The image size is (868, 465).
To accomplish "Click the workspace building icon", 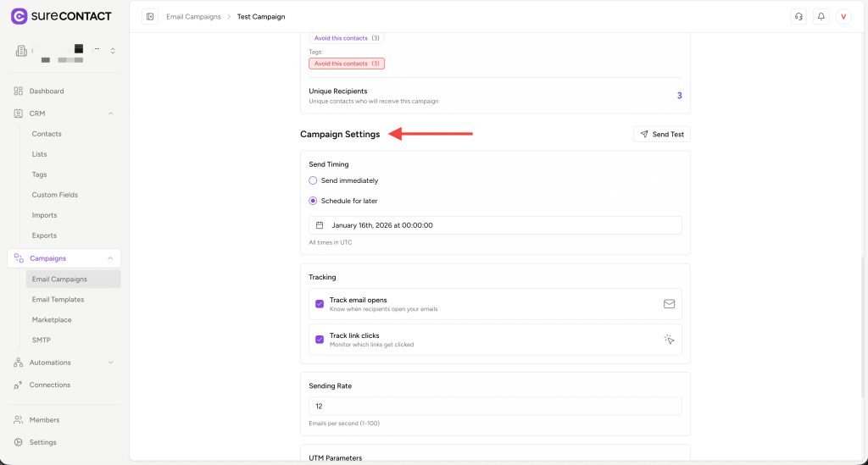I will 21,51.
